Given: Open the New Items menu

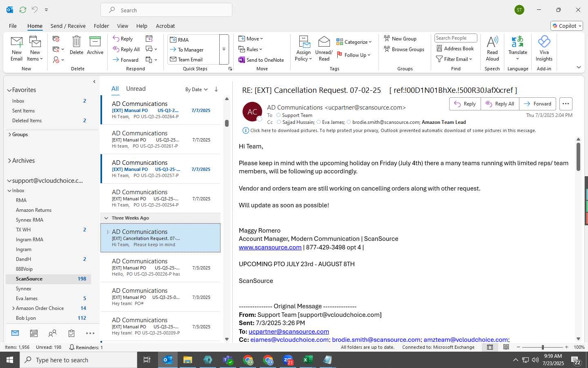Looking at the screenshot, I should pos(35,49).
